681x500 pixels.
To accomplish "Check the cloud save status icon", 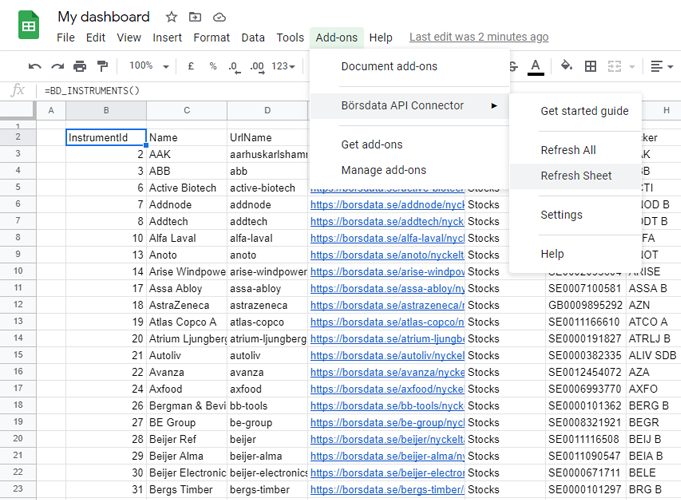I will click(x=219, y=17).
